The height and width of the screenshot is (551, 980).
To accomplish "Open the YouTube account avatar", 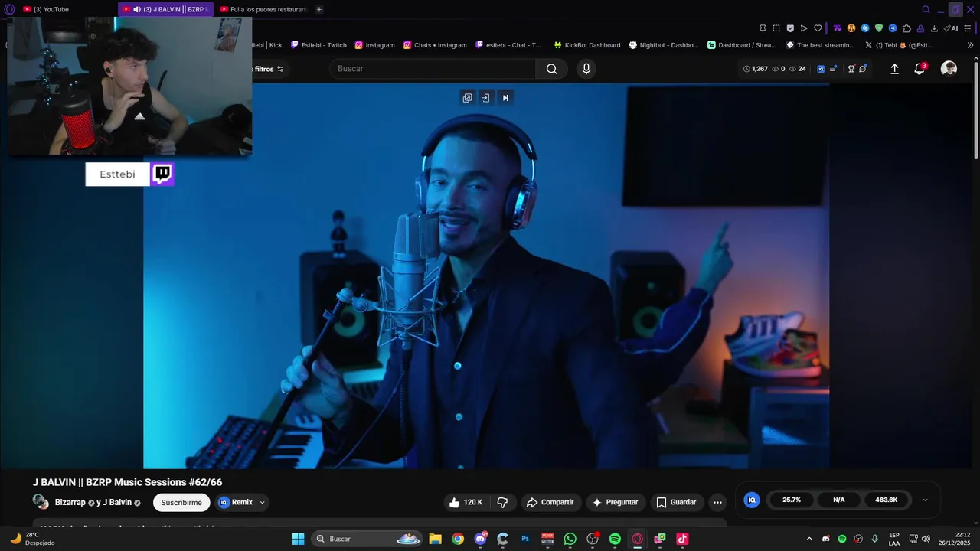I will point(949,69).
